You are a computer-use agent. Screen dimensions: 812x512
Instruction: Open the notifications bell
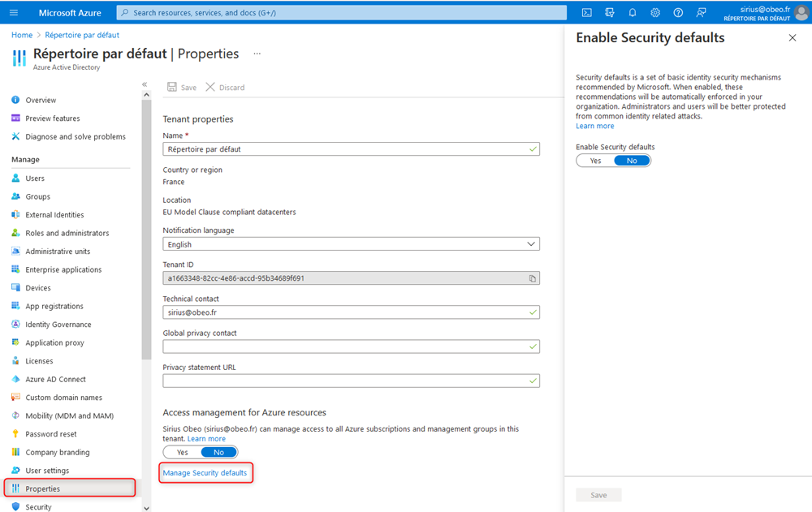coord(632,12)
